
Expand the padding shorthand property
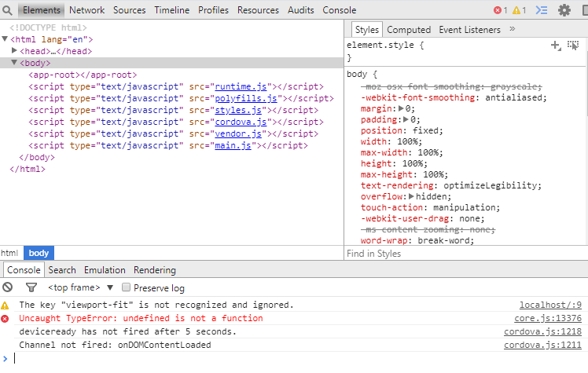[x=406, y=119]
